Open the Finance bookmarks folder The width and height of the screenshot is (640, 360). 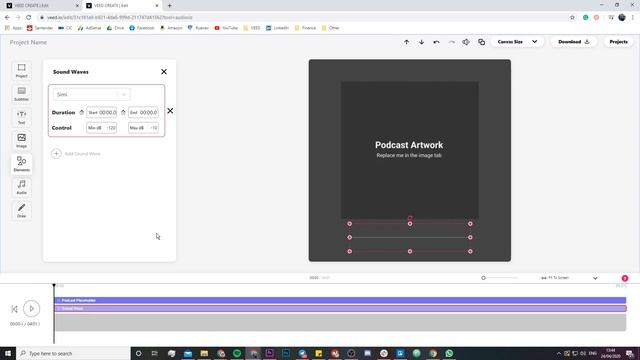pos(305,28)
